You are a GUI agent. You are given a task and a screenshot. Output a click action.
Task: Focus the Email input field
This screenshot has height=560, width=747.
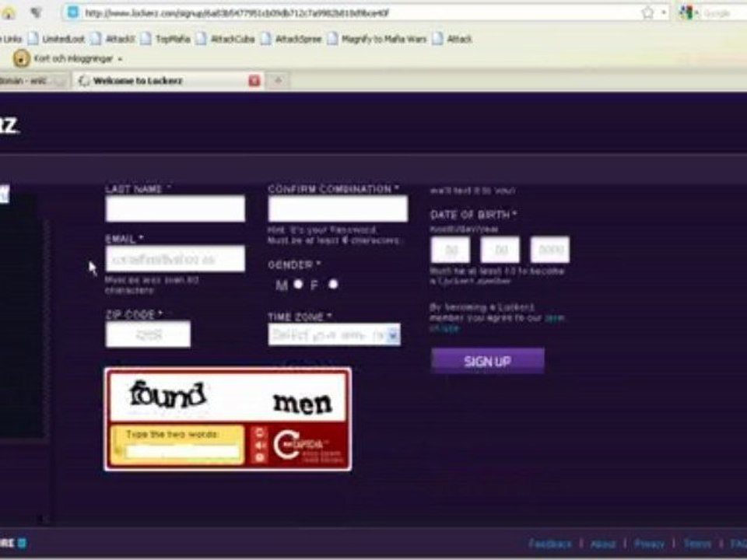click(175, 259)
